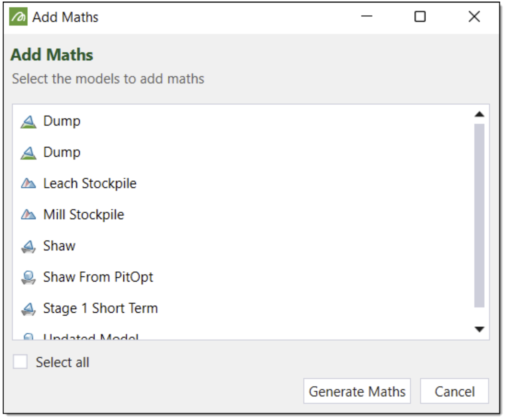Click the Leach Stockpile icon
This screenshot has height=420, width=505.
click(28, 183)
